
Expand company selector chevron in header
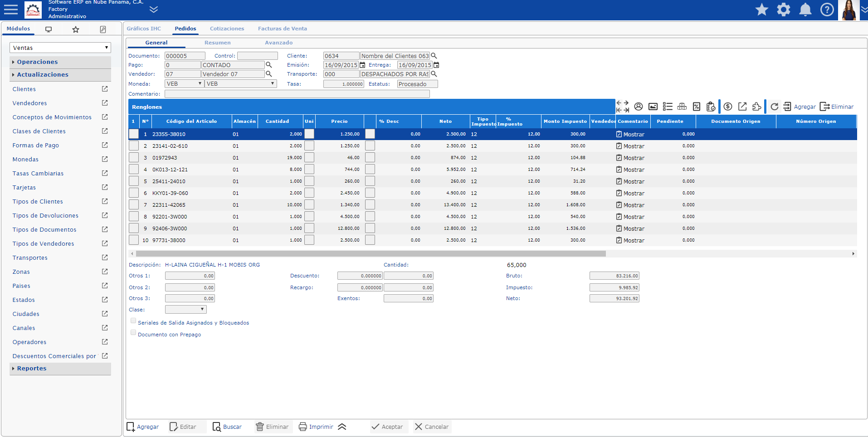tap(154, 9)
